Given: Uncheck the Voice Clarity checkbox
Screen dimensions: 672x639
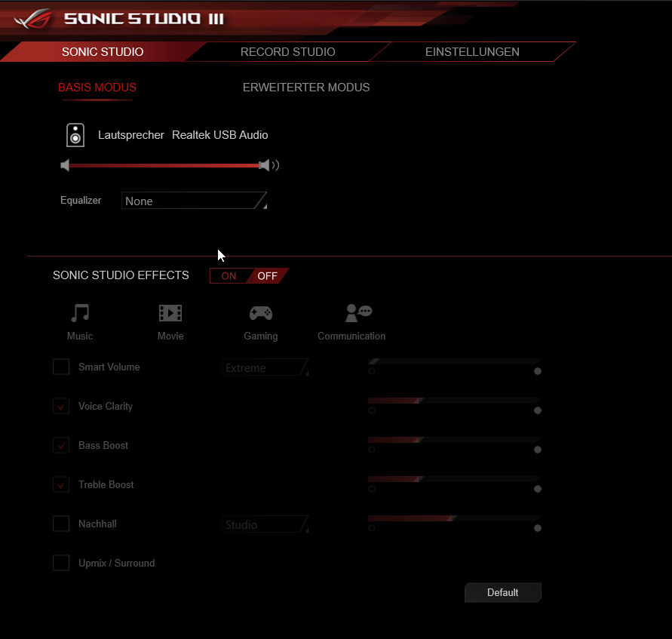Looking at the screenshot, I should 61,406.
